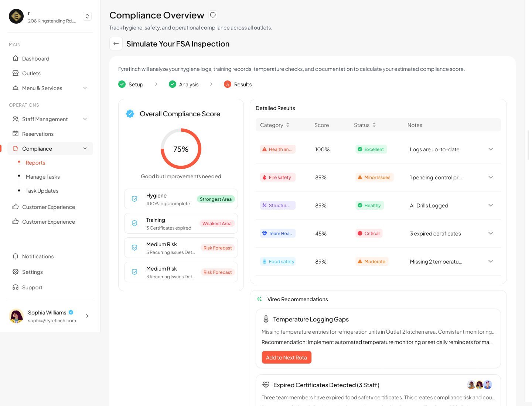Click the heart icon beside Expired Certificates Detected

(266, 385)
